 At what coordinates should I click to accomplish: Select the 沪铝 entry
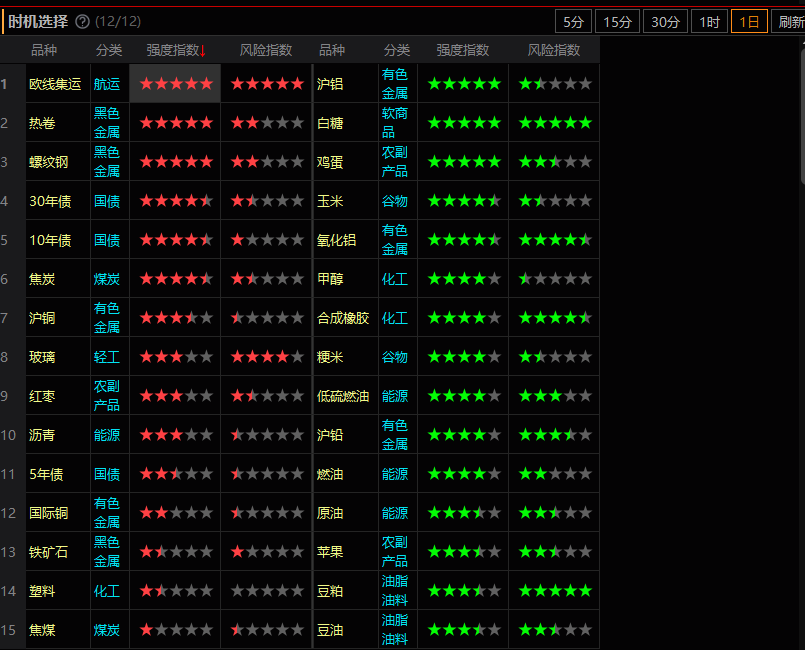click(x=330, y=84)
